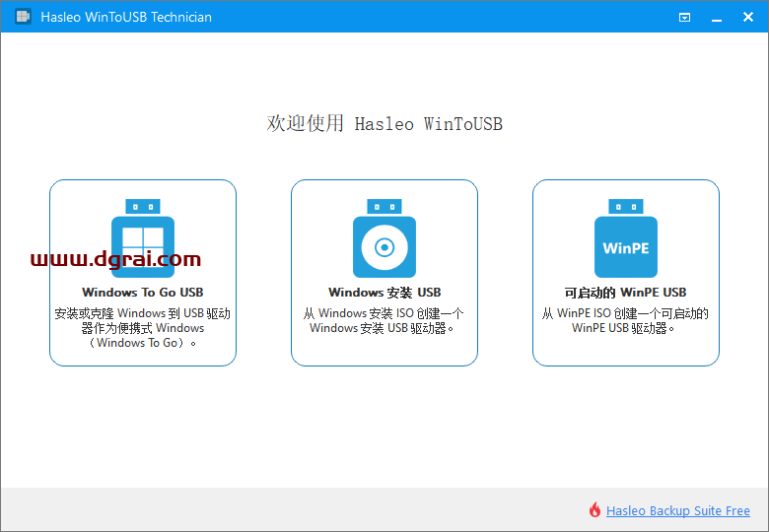Click the Windows To Go USB drive icon
The width and height of the screenshot is (769, 532).
click(143, 238)
